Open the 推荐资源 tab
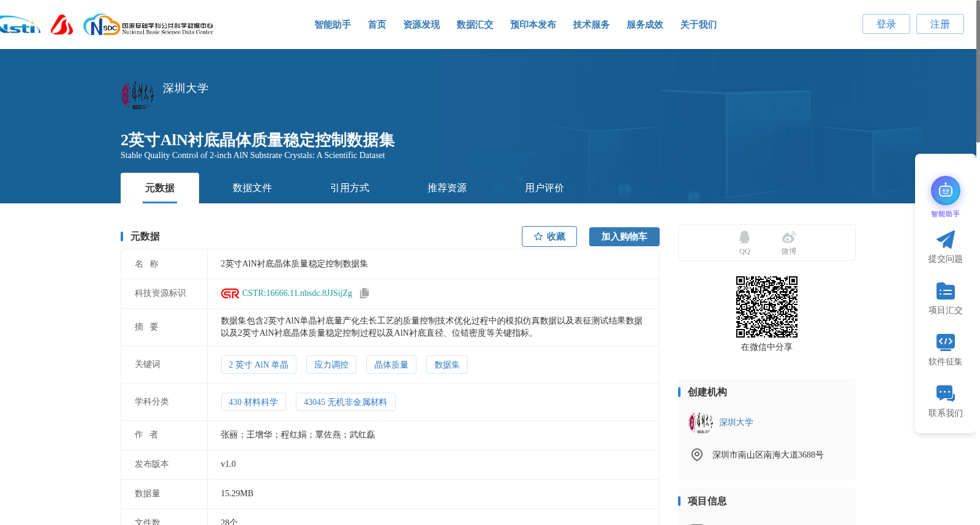The image size is (980, 525). pos(447,188)
